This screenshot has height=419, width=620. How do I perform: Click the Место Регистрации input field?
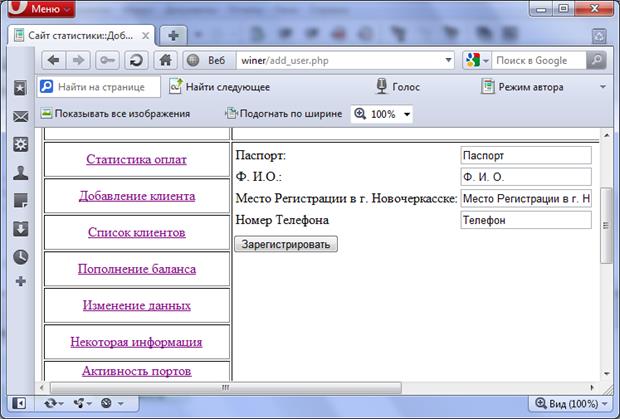tap(526, 198)
